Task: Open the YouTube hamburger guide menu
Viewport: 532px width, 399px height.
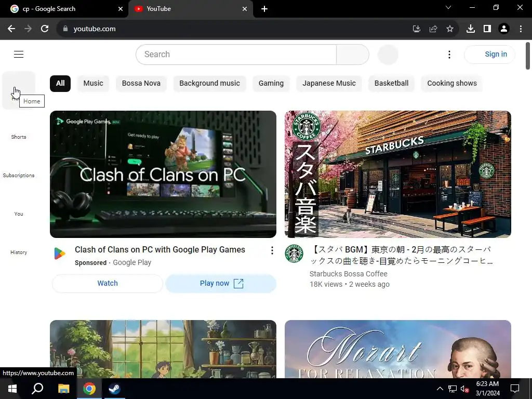Action: [x=19, y=54]
